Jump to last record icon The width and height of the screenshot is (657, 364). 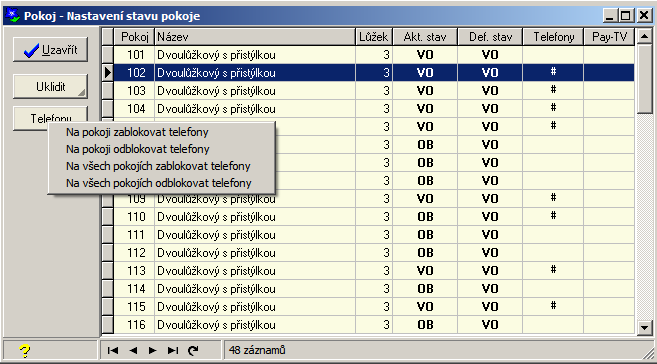pos(173,350)
